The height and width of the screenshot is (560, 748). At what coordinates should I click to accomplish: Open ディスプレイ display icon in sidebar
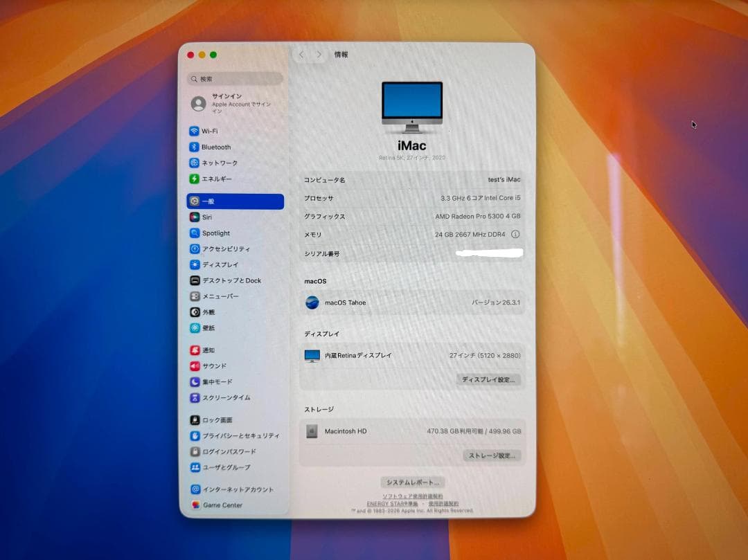click(195, 264)
